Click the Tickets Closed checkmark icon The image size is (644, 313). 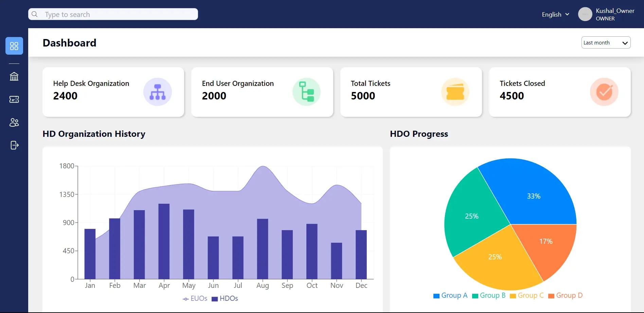[604, 92]
